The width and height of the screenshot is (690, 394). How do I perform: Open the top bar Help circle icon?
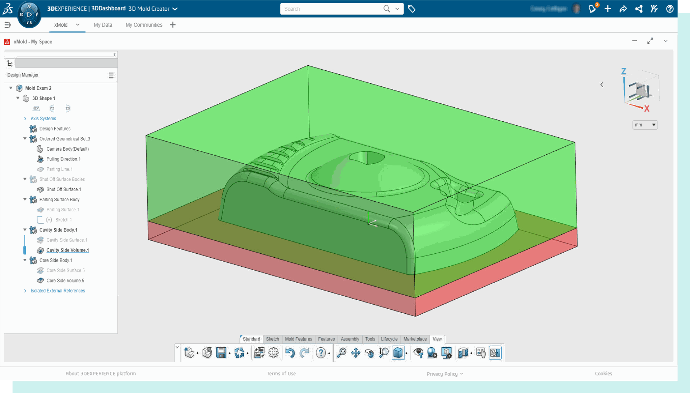tap(670, 8)
